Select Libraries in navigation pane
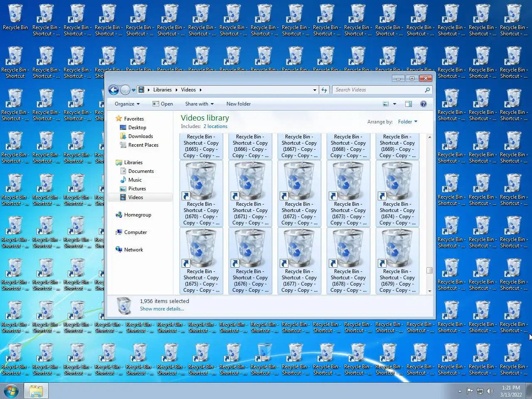 click(x=133, y=163)
